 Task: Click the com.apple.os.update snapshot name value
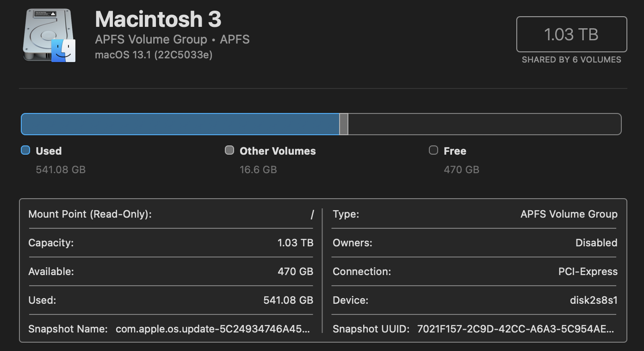coord(213,329)
